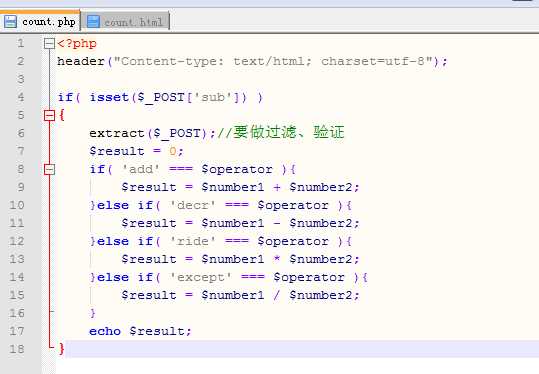Viewport: 539px width, 374px height.
Task: Click the isset($_POST['sub']) text on line 4
Action: coord(168,97)
